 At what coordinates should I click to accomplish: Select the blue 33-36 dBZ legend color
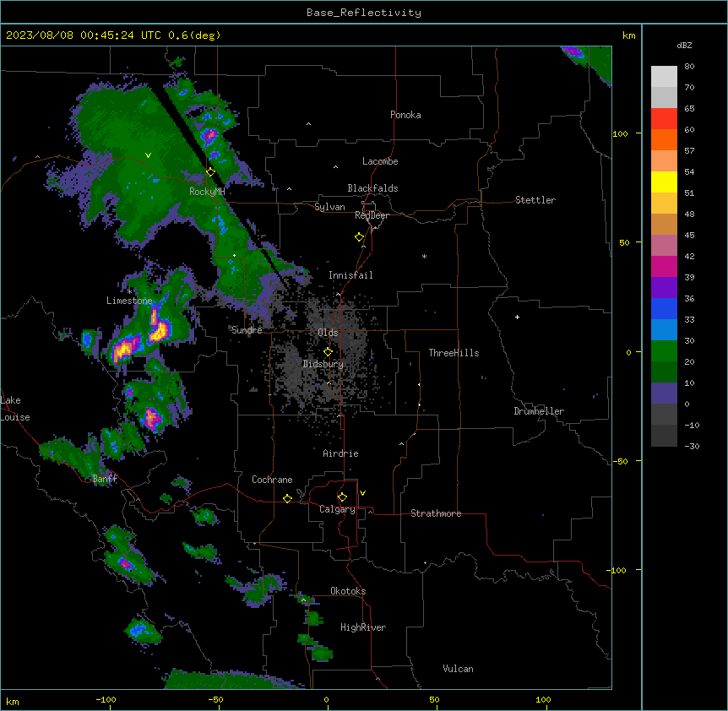pos(664,308)
